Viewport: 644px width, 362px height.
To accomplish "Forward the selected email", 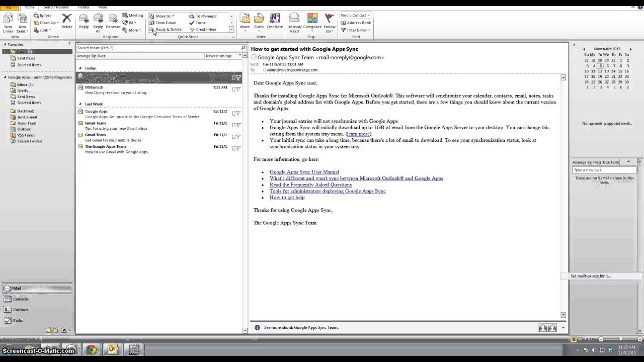I will click(x=113, y=21).
